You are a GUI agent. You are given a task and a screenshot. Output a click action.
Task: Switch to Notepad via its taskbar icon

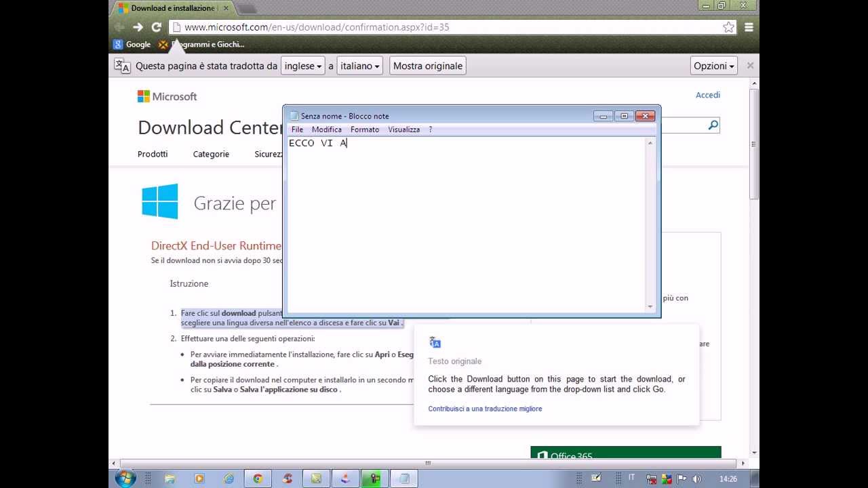coord(405,479)
